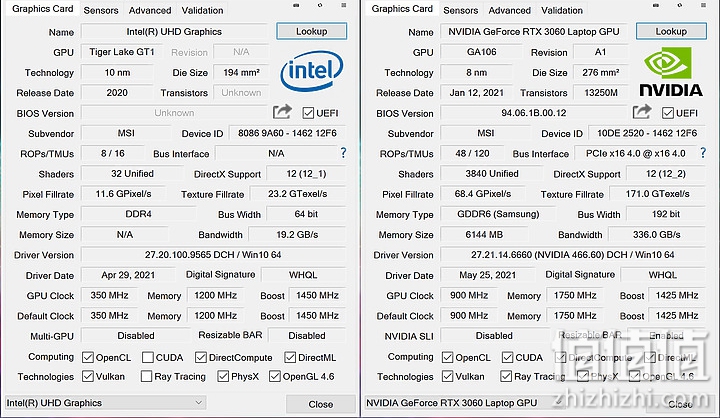Switch to Advanced tab in Intel window
The width and height of the screenshot is (720, 418).
(x=150, y=10)
